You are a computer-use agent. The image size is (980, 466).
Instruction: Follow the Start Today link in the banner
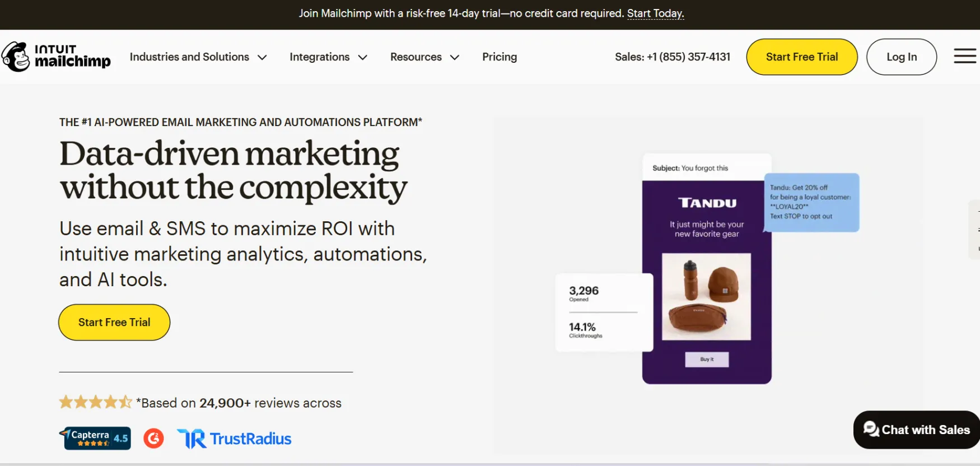(655, 13)
